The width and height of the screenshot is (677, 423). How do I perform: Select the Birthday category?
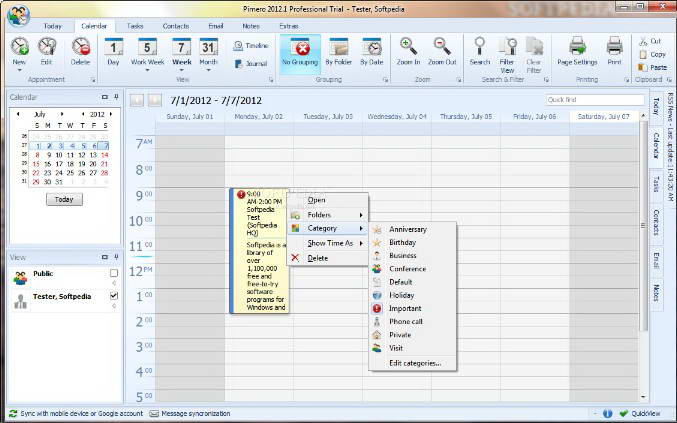tap(412, 243)
